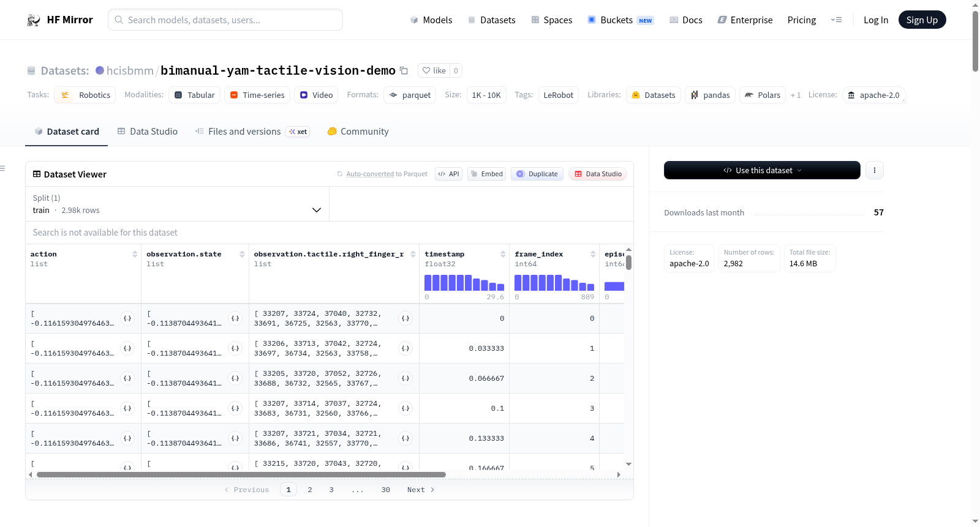Expand tactile cell for timestamp 0.033333 row

pyautogui.click(x=405, y=348)
